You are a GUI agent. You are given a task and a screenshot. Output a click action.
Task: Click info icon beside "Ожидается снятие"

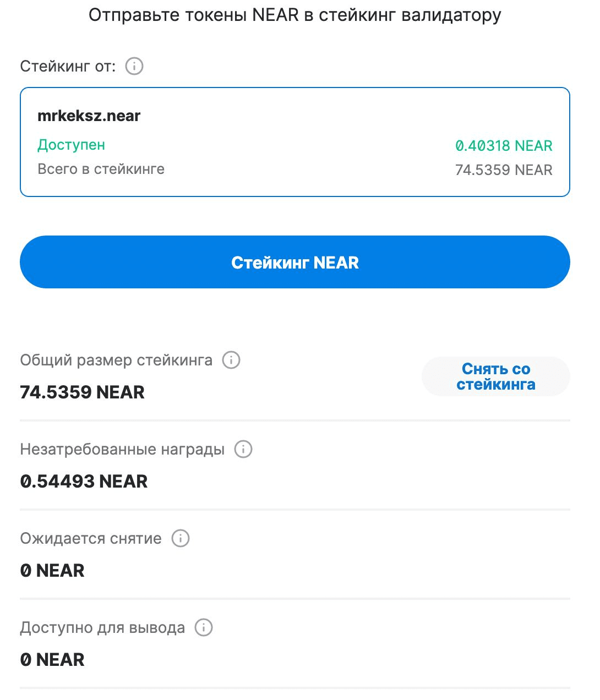click(181, 538)
